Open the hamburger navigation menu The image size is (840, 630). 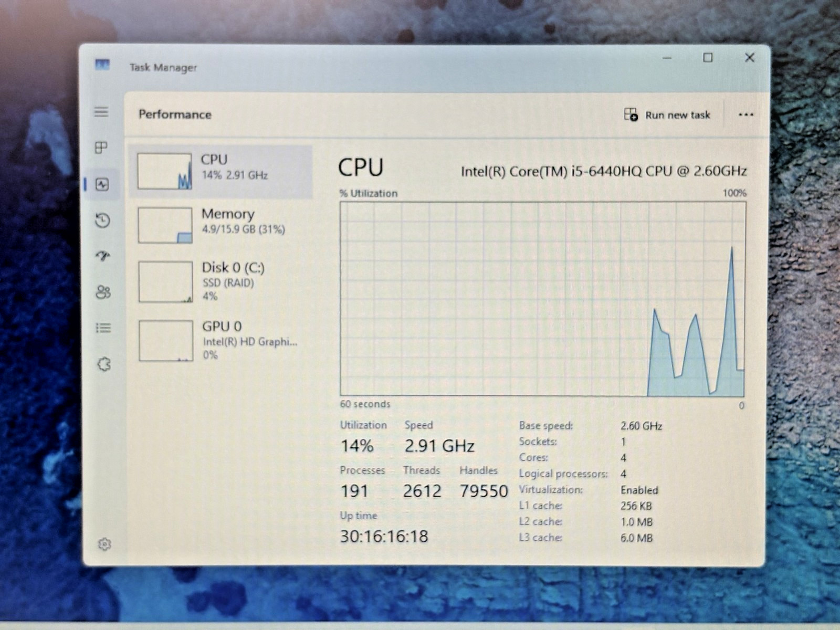pos(101,112)
